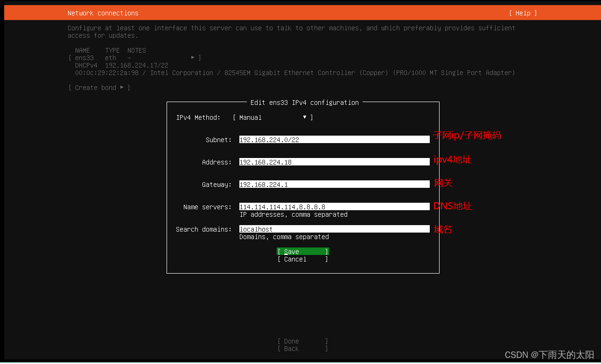
Task: Click the Subnet input field
Action: [x=334, y=139]
